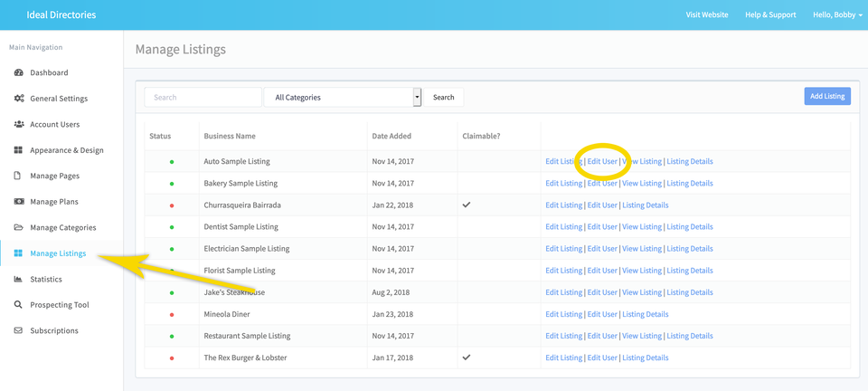Open Listing Details for Restaurant Sample Listing
The image size is (868, 391).
[690, 336]
